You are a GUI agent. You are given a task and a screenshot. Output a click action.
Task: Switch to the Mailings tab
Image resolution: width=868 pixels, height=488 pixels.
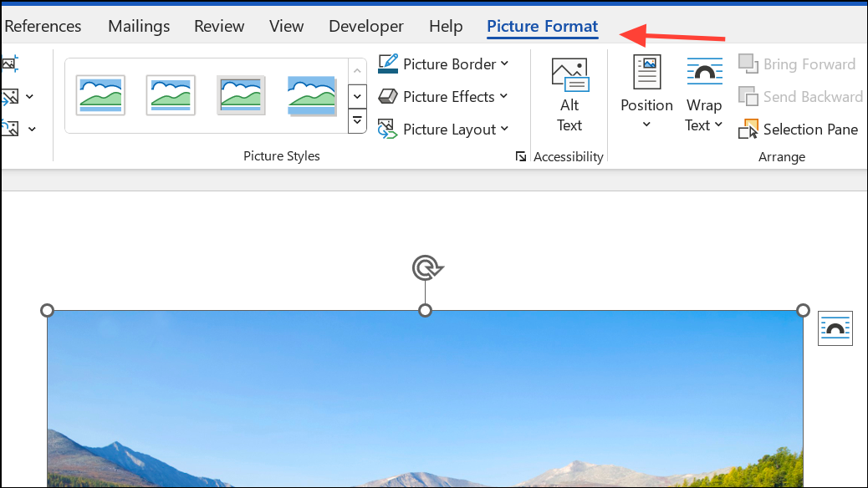138,26
